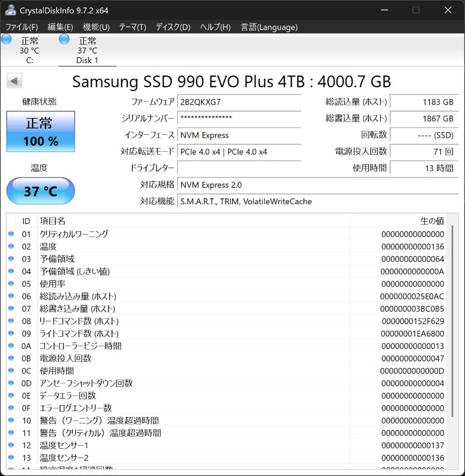The height and width of the screenshot is (476, 465).
Task: Click the CrystalDiskInfo application icon in title bar
Action: click(10, 9)
